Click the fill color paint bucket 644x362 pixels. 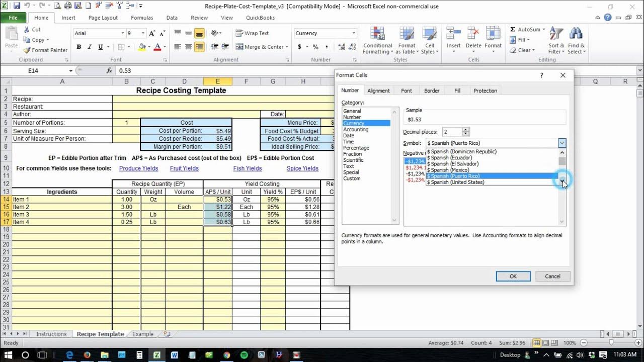[x=142, y=47]
